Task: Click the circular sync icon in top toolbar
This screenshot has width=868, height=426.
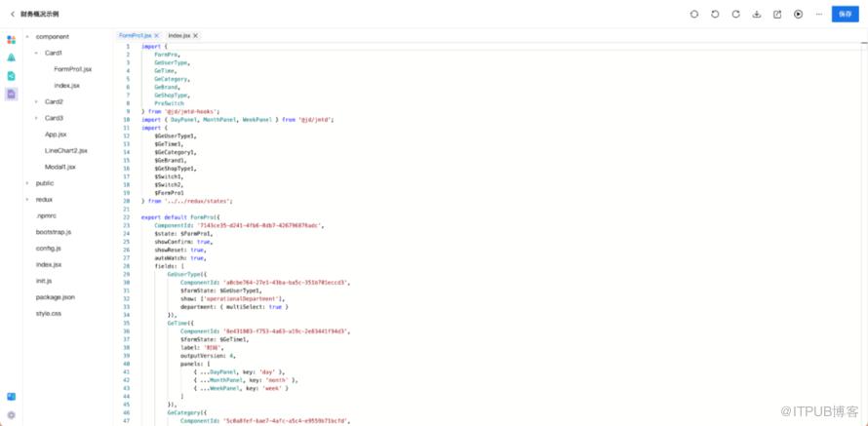Action: point(694,15)
